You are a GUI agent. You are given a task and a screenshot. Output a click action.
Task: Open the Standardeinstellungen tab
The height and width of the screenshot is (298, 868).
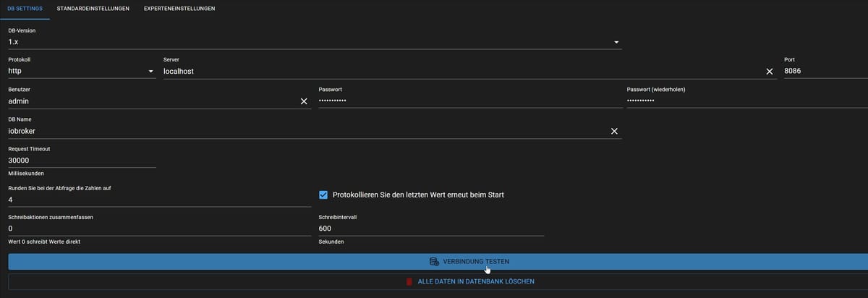[93, 9]
